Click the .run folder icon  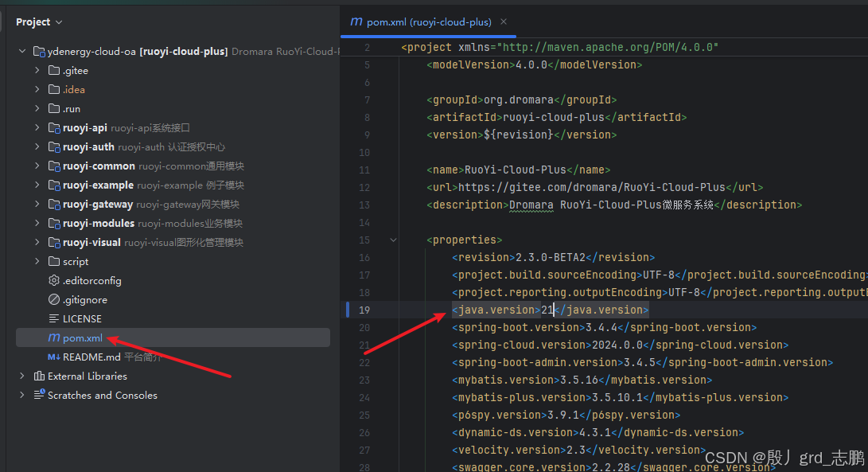(x=53, y=108)
